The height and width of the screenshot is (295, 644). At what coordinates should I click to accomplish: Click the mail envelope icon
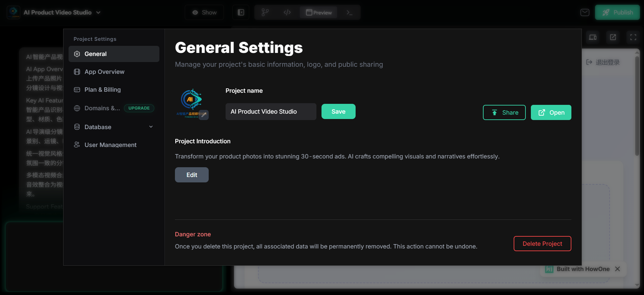[585, 12]
